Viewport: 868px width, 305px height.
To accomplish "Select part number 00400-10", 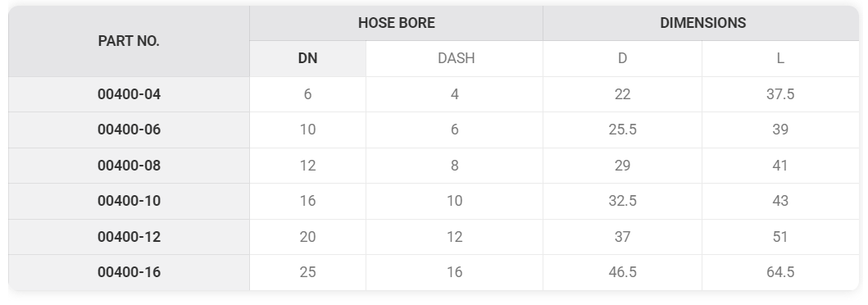I will 129,201.
